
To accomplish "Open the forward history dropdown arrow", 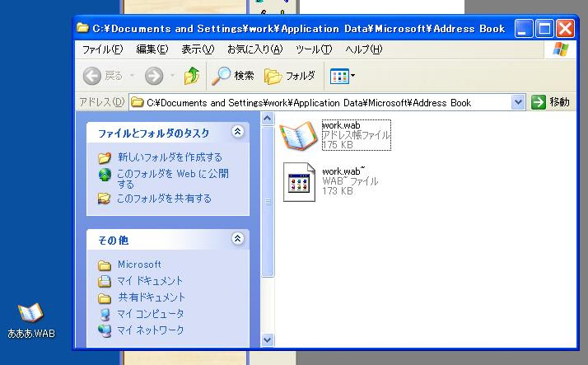I will [x=172, y=76].
